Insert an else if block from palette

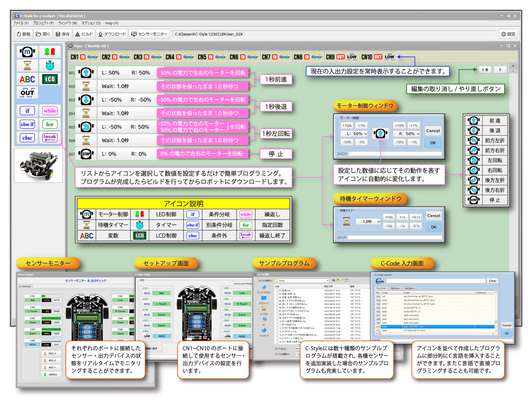27,124
